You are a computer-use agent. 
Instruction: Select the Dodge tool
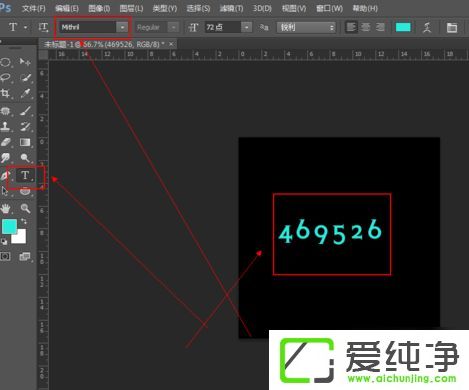click(25, 158)
